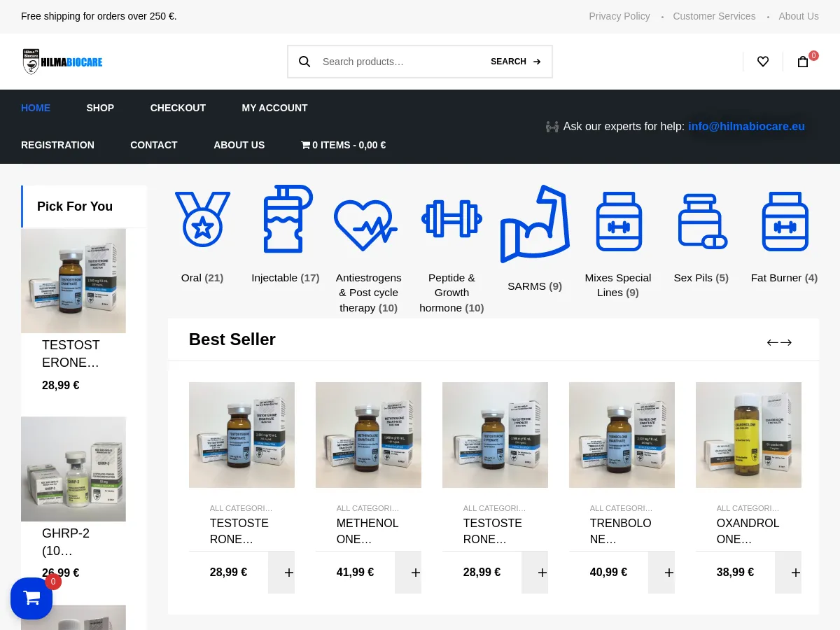Select the SARMS flexed arm icon
This screenshot has height=630, width=840.
pos(535,225)
